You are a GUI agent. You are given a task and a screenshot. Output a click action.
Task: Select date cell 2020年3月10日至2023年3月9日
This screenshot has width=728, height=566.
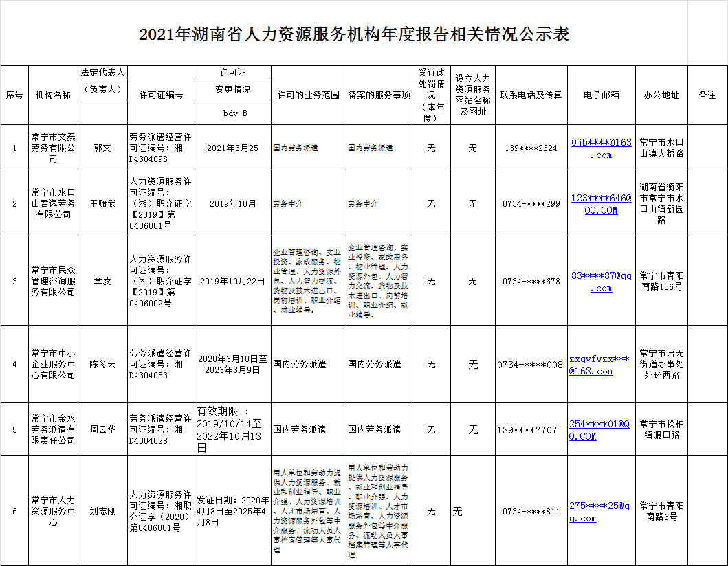tap(232, 364)
